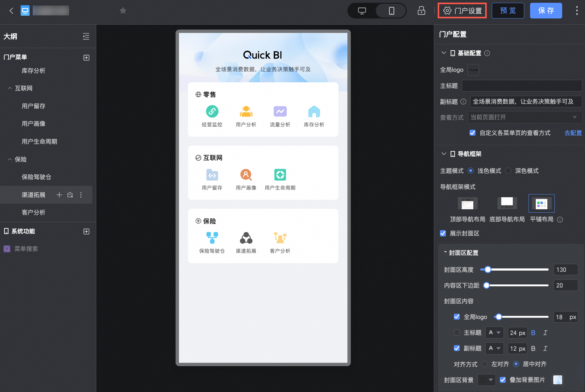Collapse the 封面区配置 section

pos(445,252)
